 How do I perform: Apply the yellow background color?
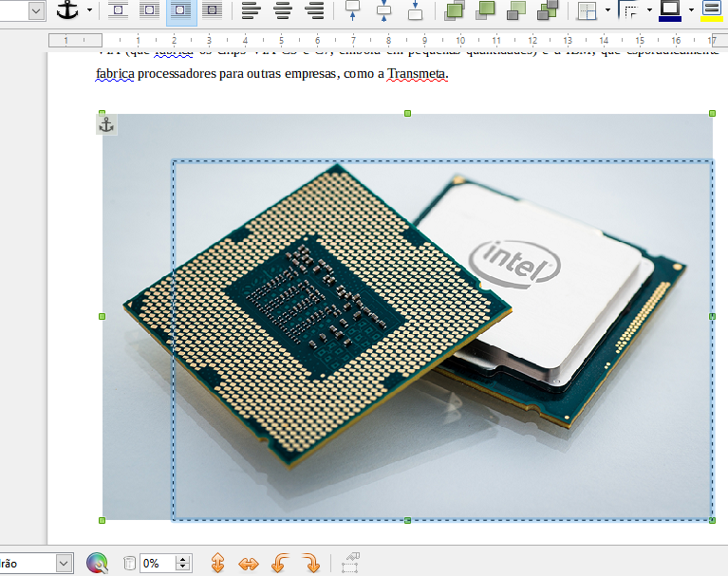click(x=711, y=10)
